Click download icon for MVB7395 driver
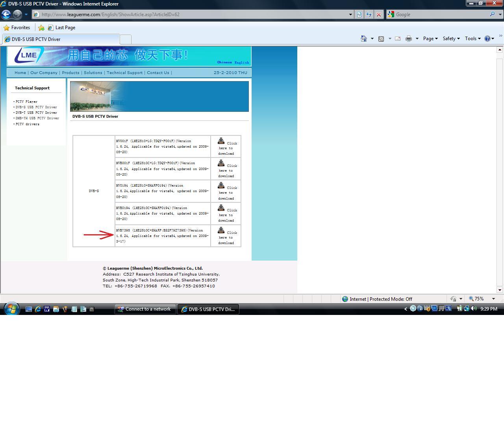The height and width of the screenshot is (448, 504). coord(221,230)
